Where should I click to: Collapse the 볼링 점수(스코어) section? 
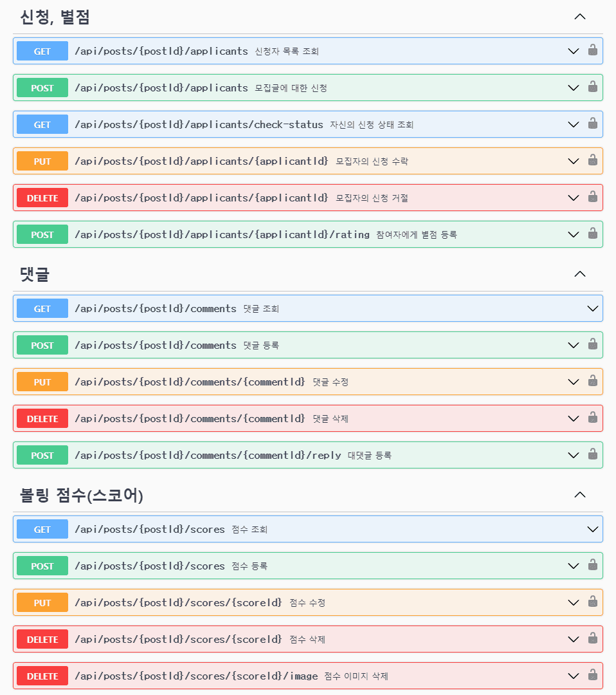580,495
